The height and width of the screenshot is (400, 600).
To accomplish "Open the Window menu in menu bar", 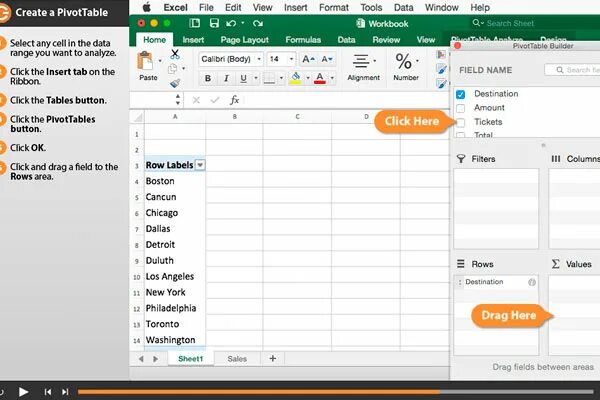I will pos(442,7).
